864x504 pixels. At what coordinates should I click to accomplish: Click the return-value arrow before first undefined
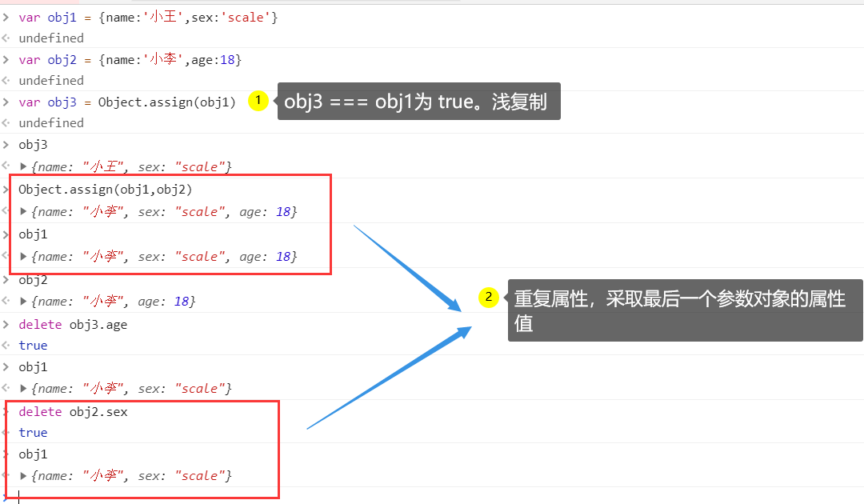(6, 38)
